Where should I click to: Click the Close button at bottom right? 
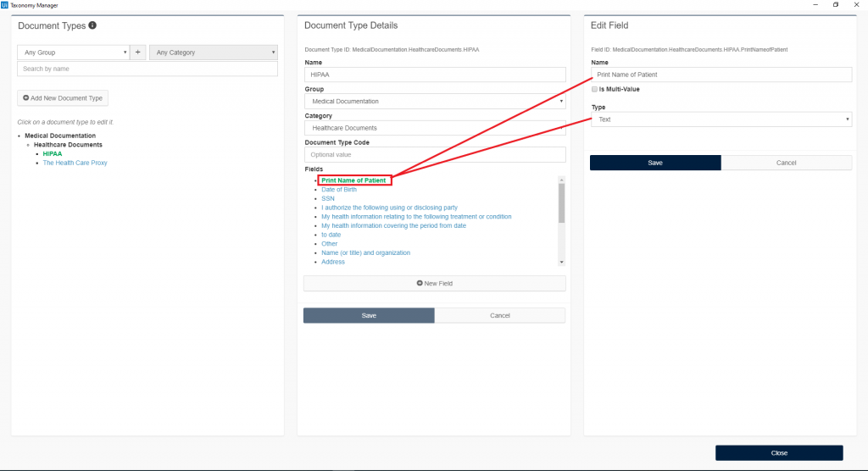779,452
